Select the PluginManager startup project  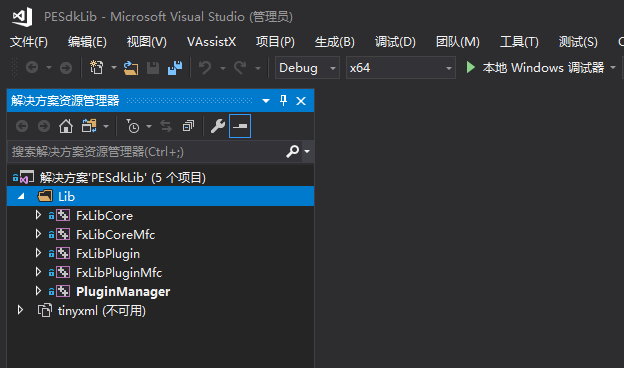point(123,292)
